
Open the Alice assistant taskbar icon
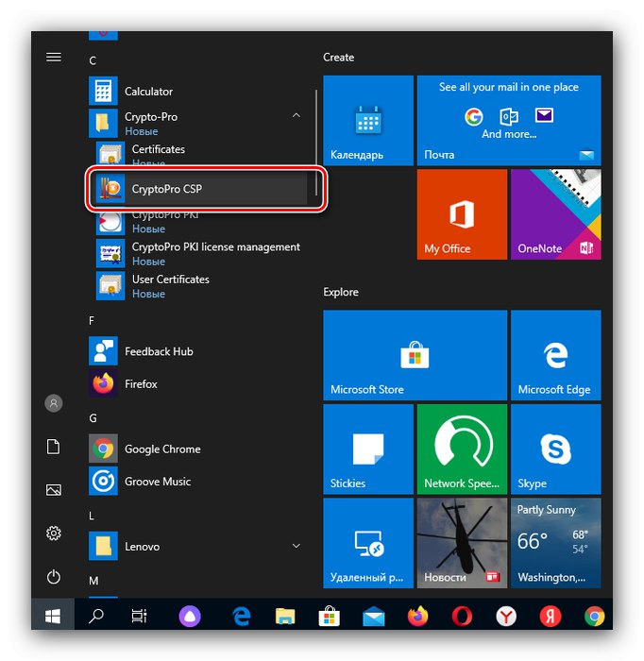coord(190,616)
